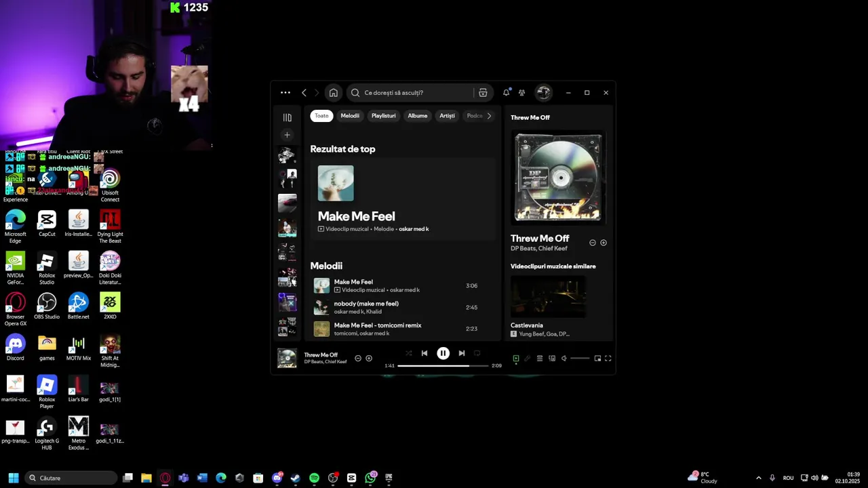Open Spotify notifications bell
Image resolution: width=868 pixels, height=488 pixels.
tap(506, 93)
